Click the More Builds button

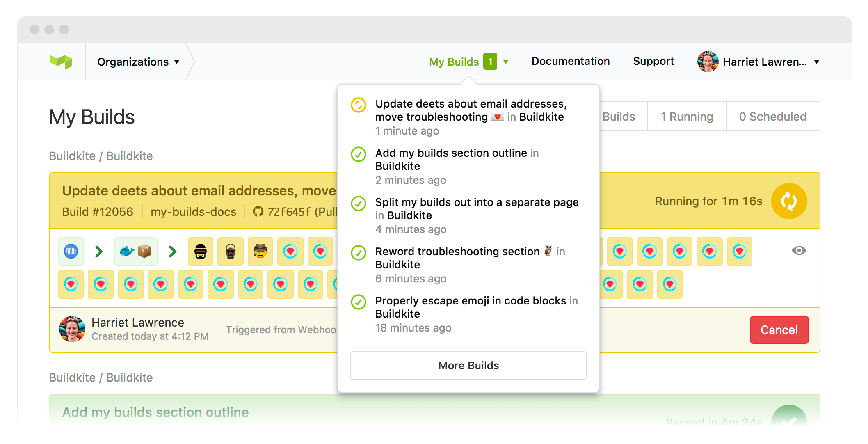[468, 365]
